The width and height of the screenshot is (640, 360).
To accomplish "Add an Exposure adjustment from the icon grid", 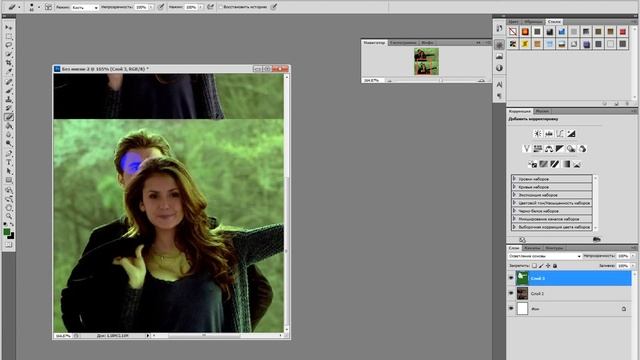I will 571,133.
